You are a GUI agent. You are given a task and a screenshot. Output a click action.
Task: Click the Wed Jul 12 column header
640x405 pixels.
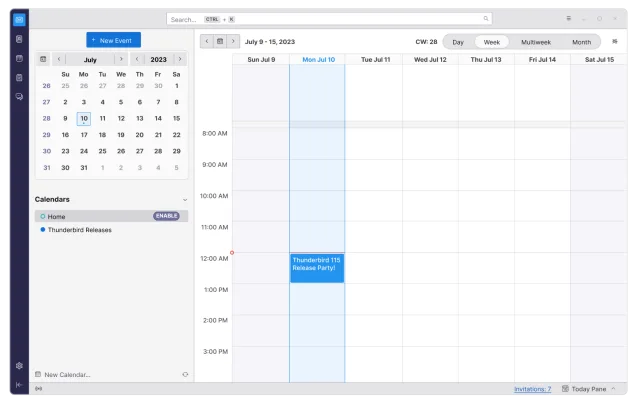[x=430, y=60]
